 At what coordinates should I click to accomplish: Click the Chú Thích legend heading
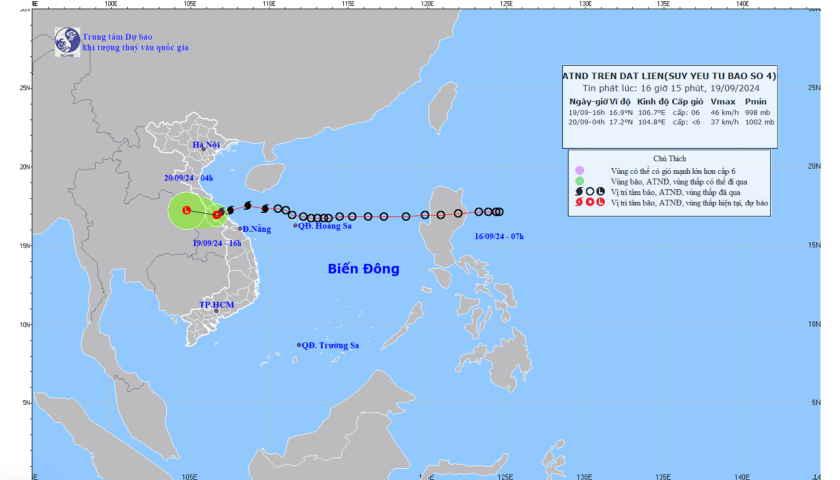[669, 156]
